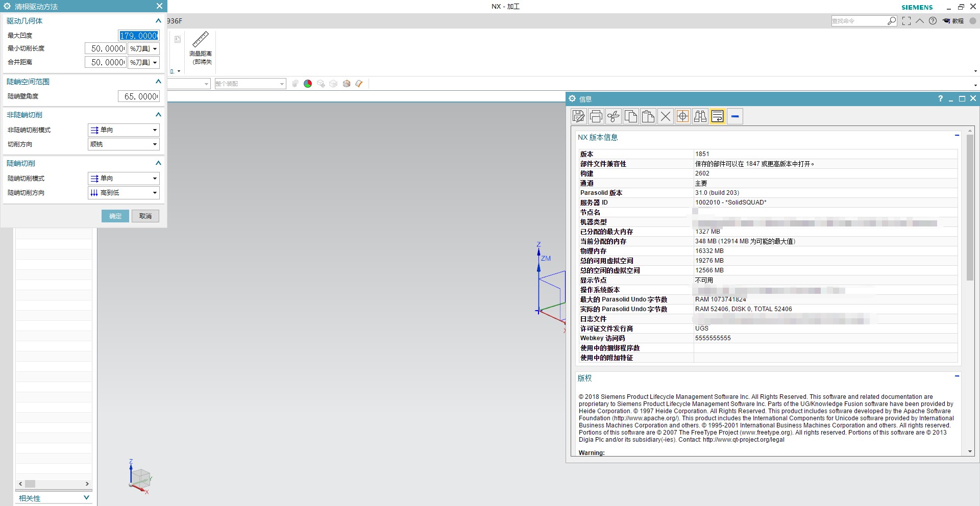The height and width of the screenshot is (506, 980).
Task: Copy selected text in 信息 window
Action: (x=630, y=116)
